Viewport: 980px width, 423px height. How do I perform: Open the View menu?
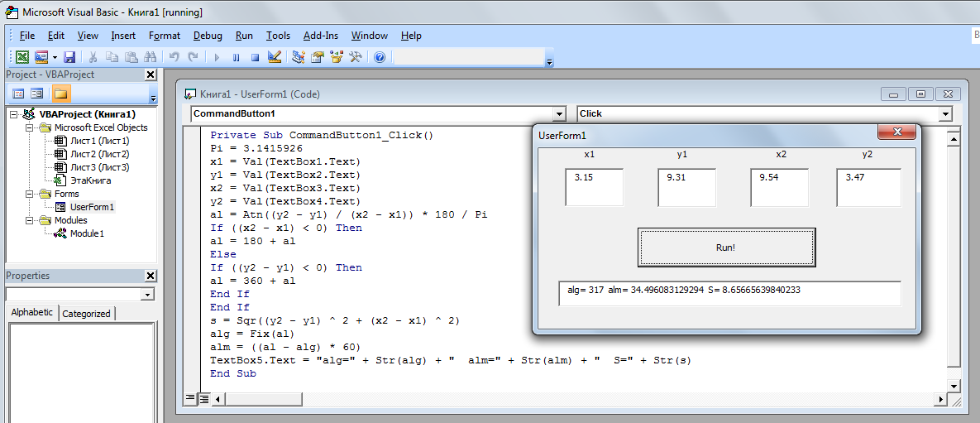tap(88, 36)
